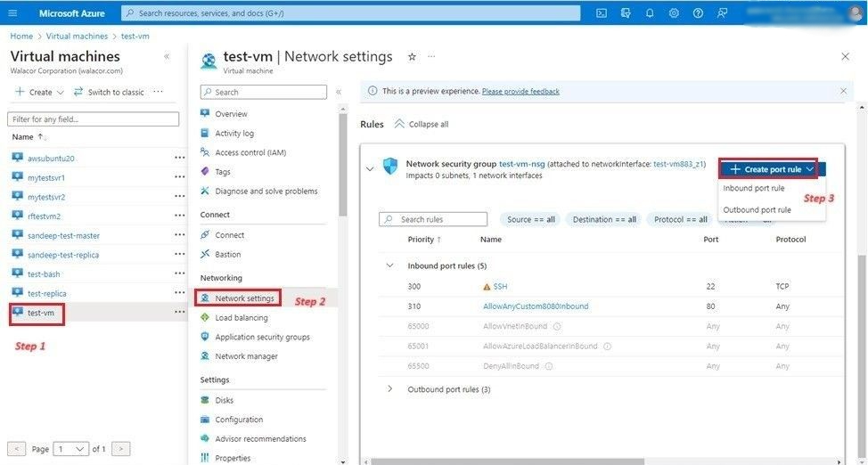Open the Create dropdown in Virtual machines
Image resolution: width=868 pixels, height=465 pixels.
click(x=40, y=92)
